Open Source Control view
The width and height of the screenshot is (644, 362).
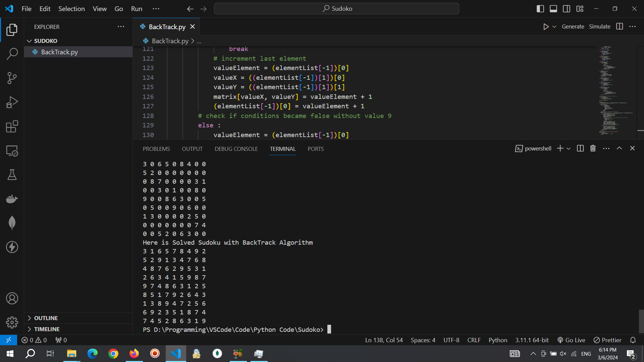tap(12, 78)
